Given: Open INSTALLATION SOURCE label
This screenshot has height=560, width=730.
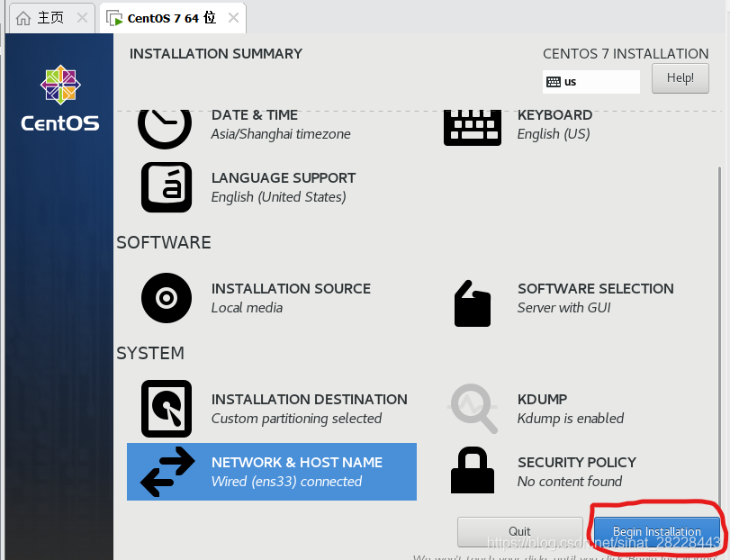Looking at the screenshot, I should point(291,289).
